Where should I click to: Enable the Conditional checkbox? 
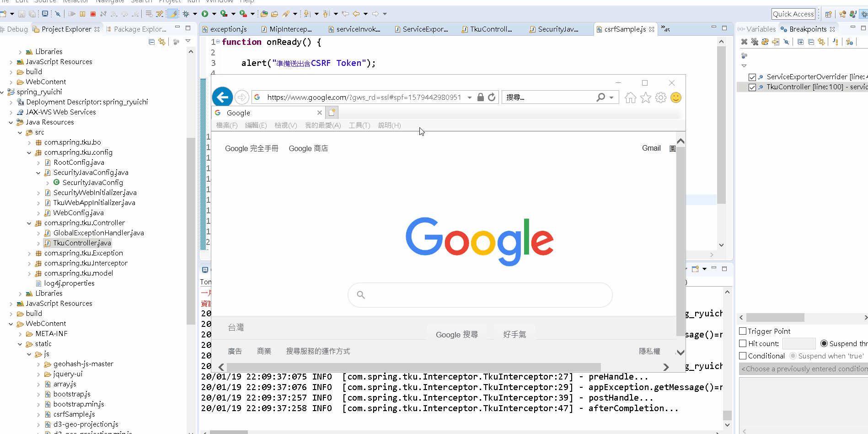pos(743,356)
